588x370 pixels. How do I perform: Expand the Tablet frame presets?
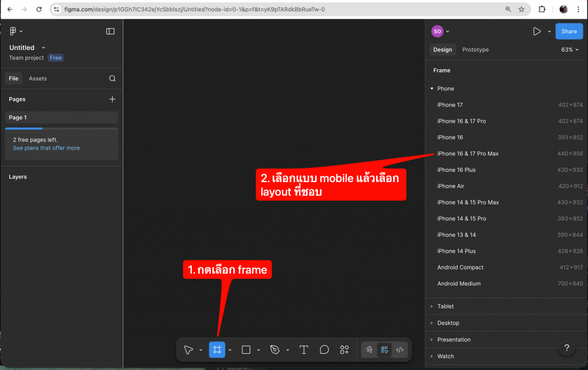click(445, 307)
